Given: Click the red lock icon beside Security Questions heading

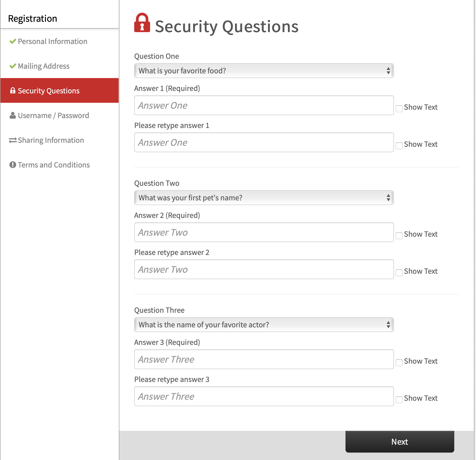Looking at the screenshot, I should [142, 23].
